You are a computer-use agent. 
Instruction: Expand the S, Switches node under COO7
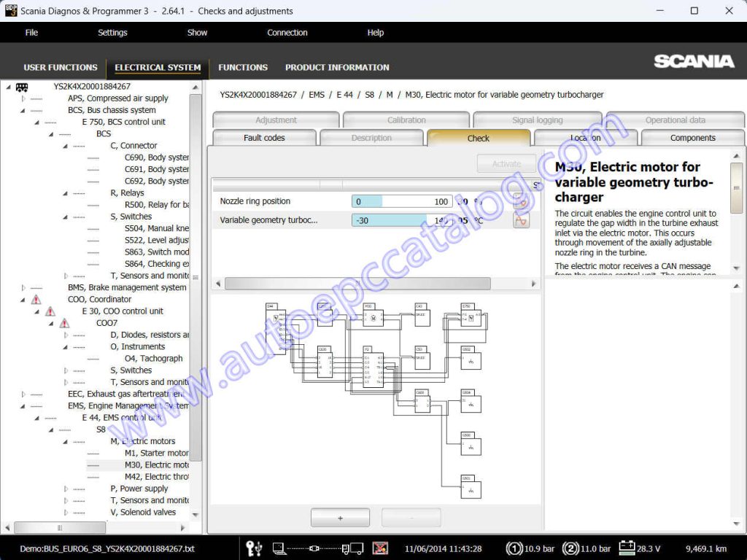point(66,370)
